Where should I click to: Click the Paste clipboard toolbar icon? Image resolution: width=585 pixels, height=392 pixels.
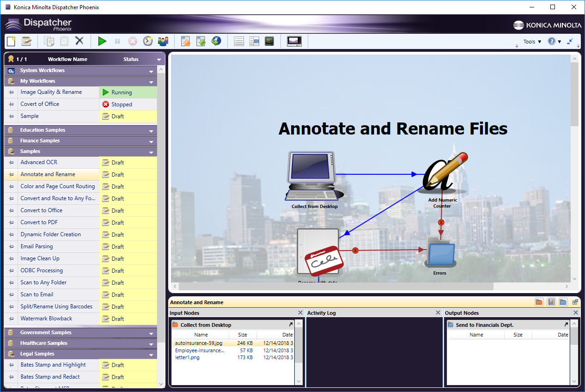(x=64, y=41)
